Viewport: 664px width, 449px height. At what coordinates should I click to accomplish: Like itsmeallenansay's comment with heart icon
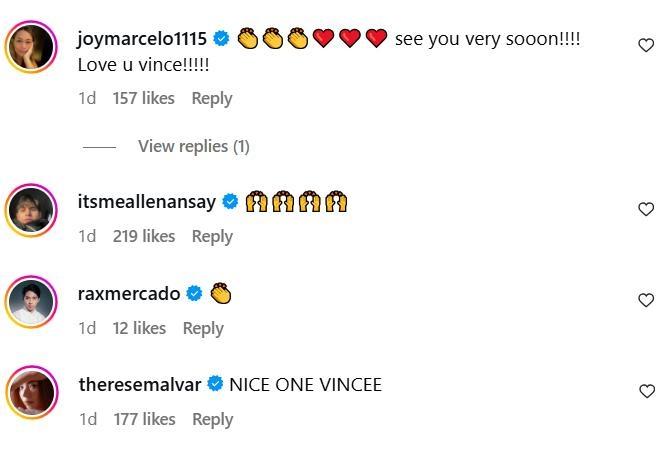[646, 209]
